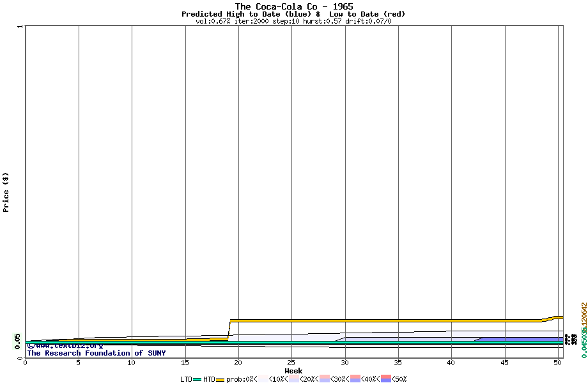Click the x-axis tick label '20'

(238, 363)
